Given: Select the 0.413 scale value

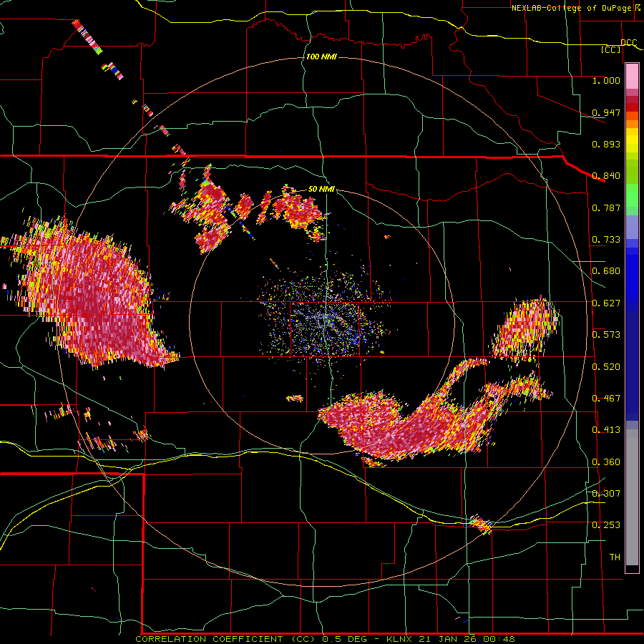Looking at the screenshot, I should pos(606,430).
